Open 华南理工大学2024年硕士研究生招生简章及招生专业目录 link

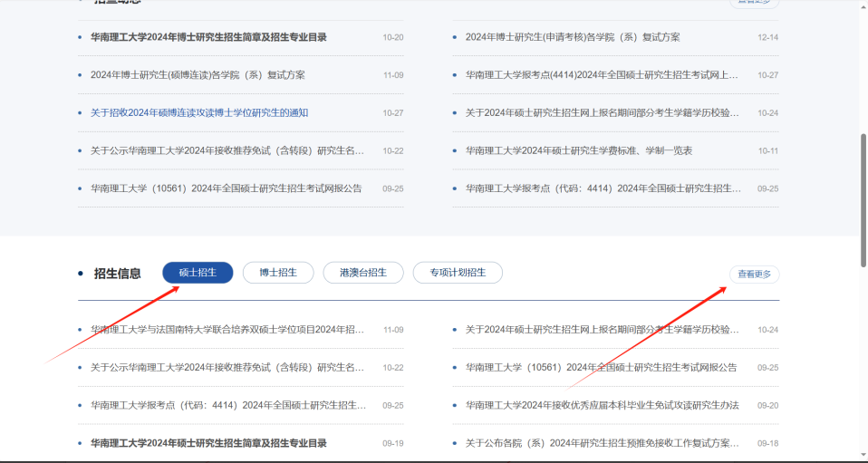(x=208, y=443)
